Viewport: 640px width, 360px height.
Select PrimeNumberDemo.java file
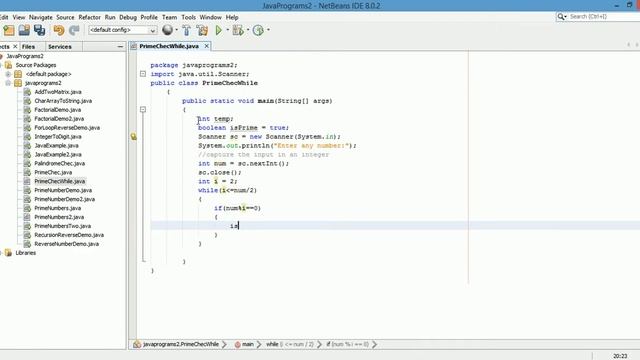tap(63, 190)
